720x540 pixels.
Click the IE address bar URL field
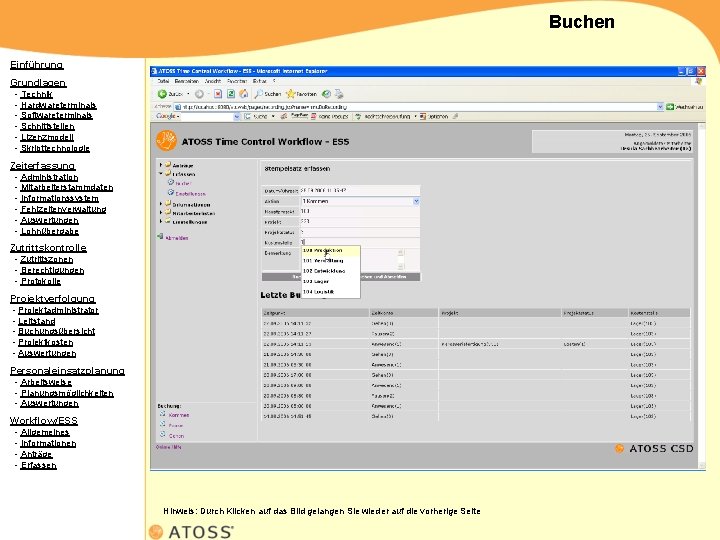[419, 107]
